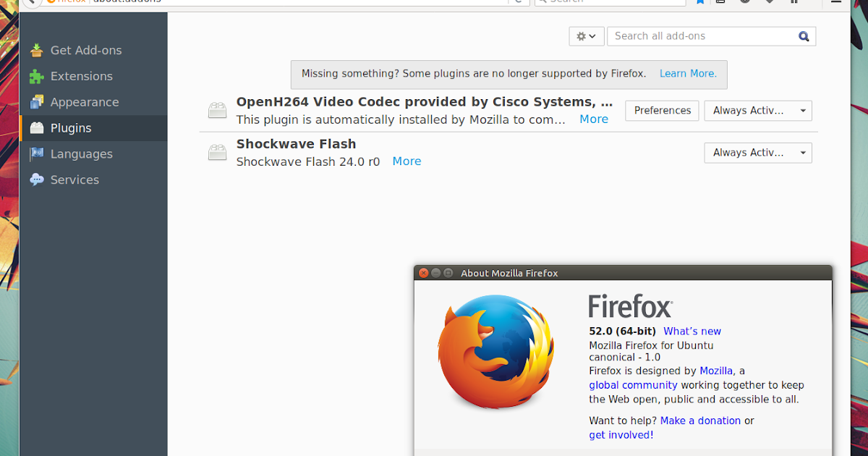Maximize the About Mozilla Firefox dialog
868x456 pixels.
tap(448, 273)
